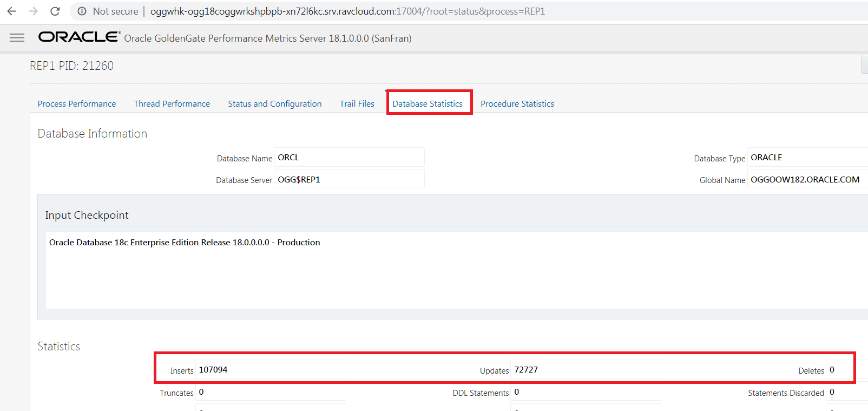Image resolution: width=868 pixels, height=411 pixels.
Task: Click the Input Checkpoint text area
Action: click(x=457, y=270)
